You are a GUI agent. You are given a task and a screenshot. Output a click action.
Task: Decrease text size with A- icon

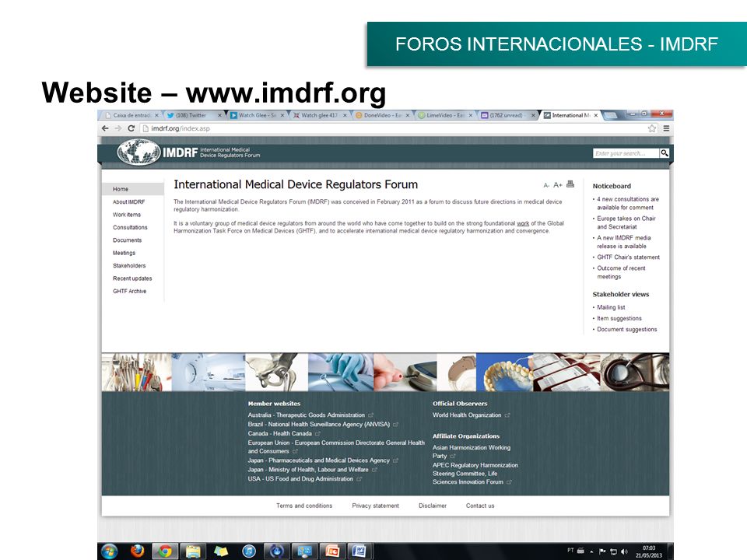(x=546, y=185)
